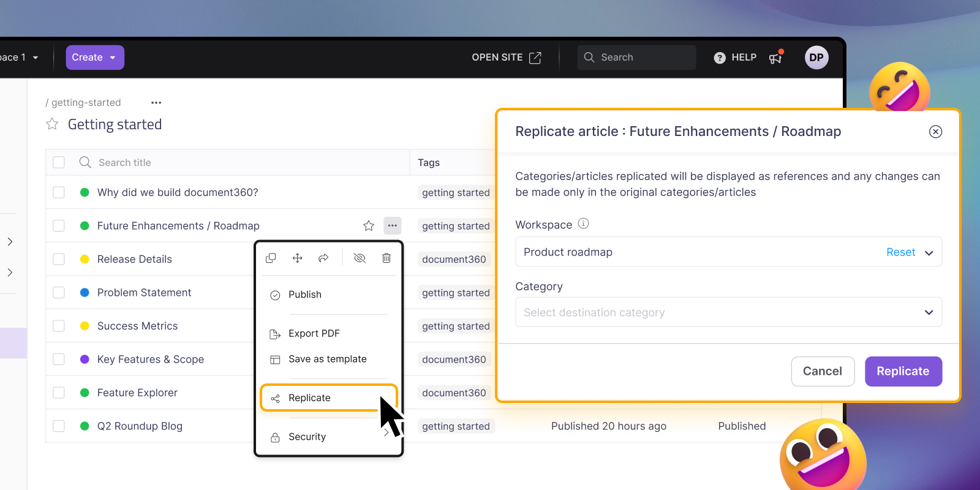Screen dimensions: 980x490
Task: Click the Workspace info icon
Action: click(584, 224)
